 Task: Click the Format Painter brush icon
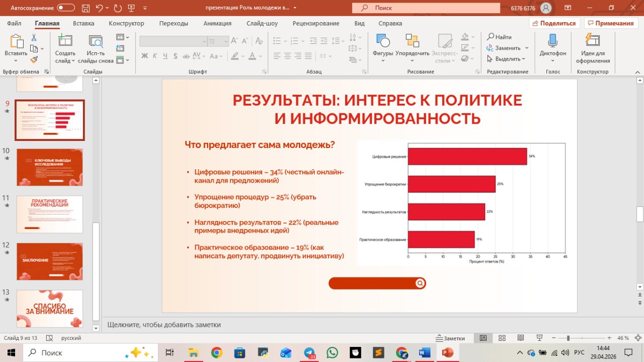point(34,59)
